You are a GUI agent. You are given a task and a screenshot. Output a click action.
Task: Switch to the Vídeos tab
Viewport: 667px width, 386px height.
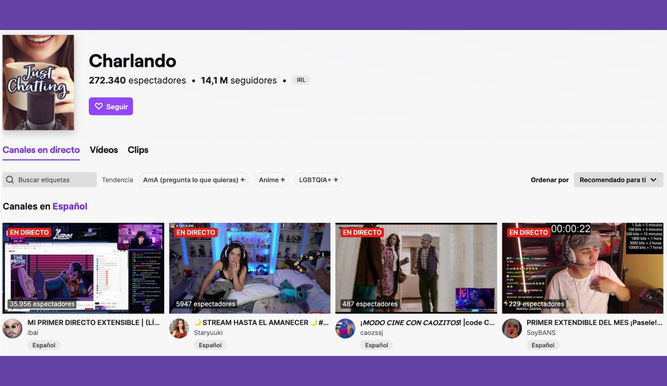tap(103, 150)
